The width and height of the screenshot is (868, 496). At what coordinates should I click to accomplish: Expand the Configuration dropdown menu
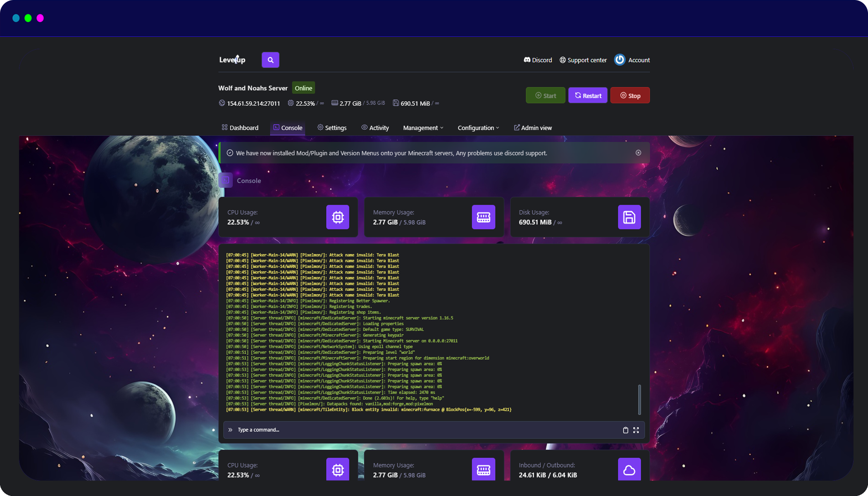[x=478, y=128]
